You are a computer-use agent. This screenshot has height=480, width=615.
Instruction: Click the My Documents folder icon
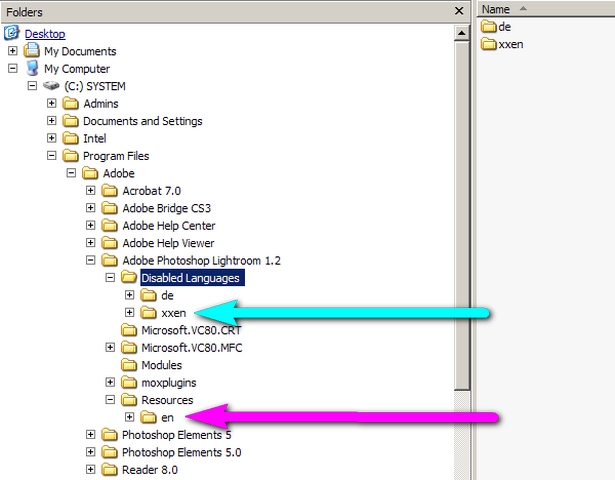click(31, 51)
